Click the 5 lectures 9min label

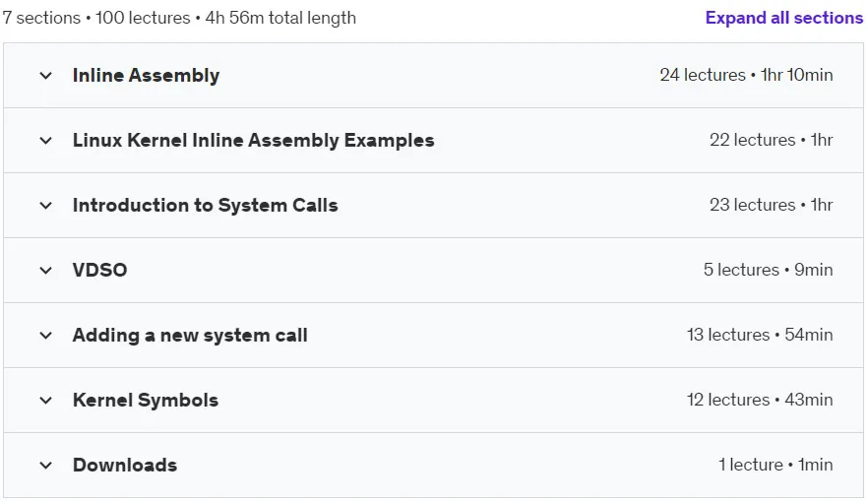click(x=769, y=270)
